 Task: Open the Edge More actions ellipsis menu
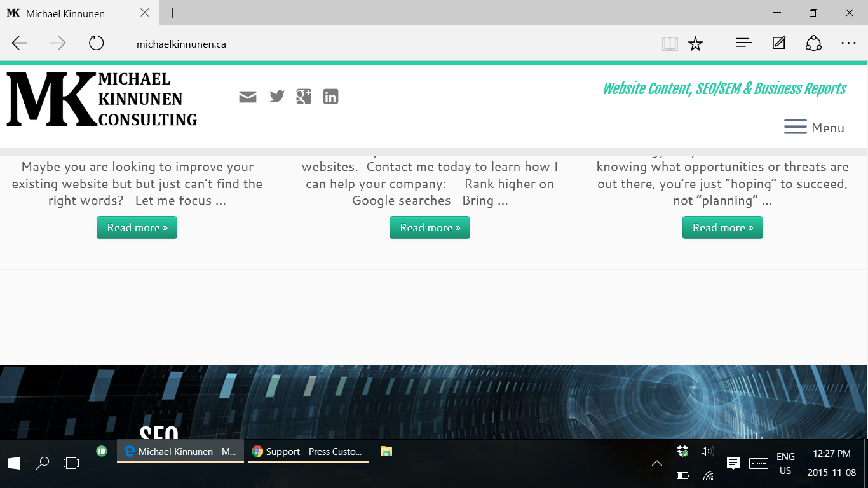coord(848,43)
